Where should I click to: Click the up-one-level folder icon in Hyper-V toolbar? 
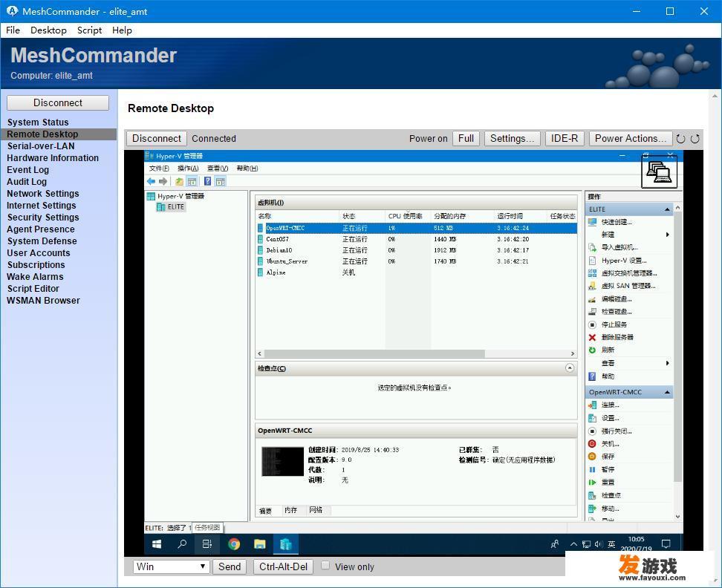[179, 181]
